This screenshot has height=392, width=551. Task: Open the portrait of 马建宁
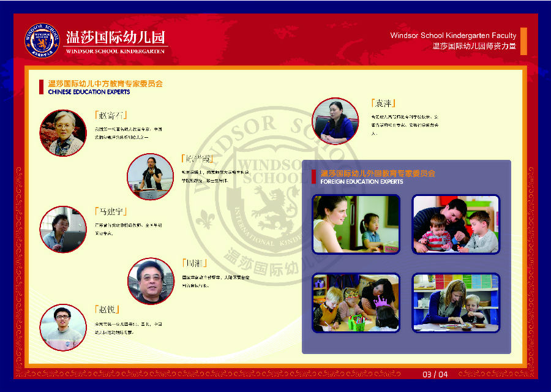coord(63,229)
